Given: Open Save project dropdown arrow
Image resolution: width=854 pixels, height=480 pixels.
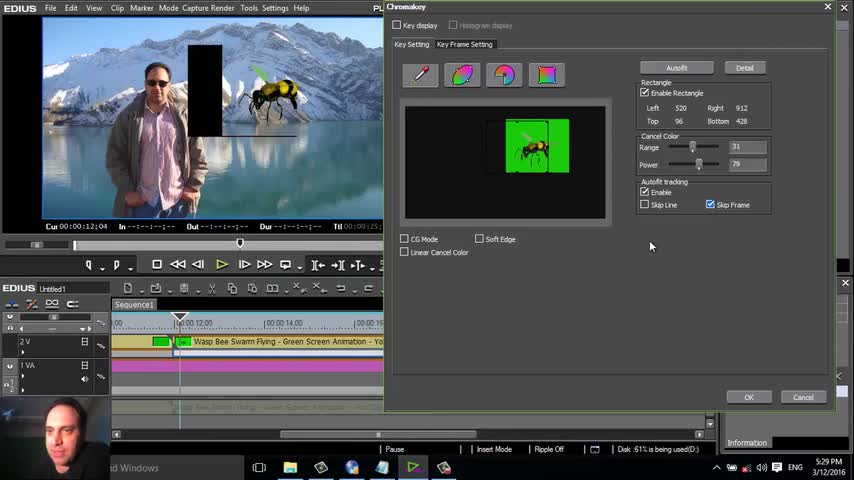Looking at the screenshot, I should tap(198, 291).
